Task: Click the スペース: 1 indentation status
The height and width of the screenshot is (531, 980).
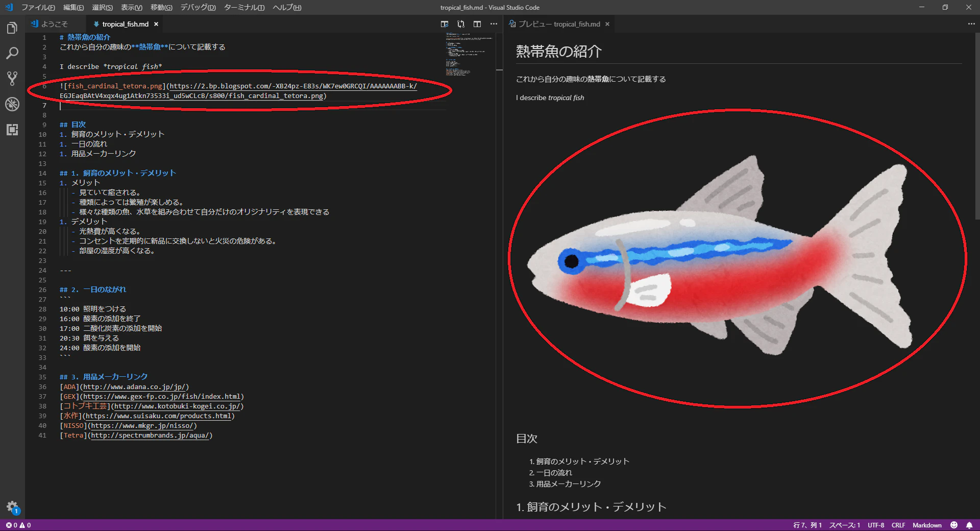Action: [845, 525]
